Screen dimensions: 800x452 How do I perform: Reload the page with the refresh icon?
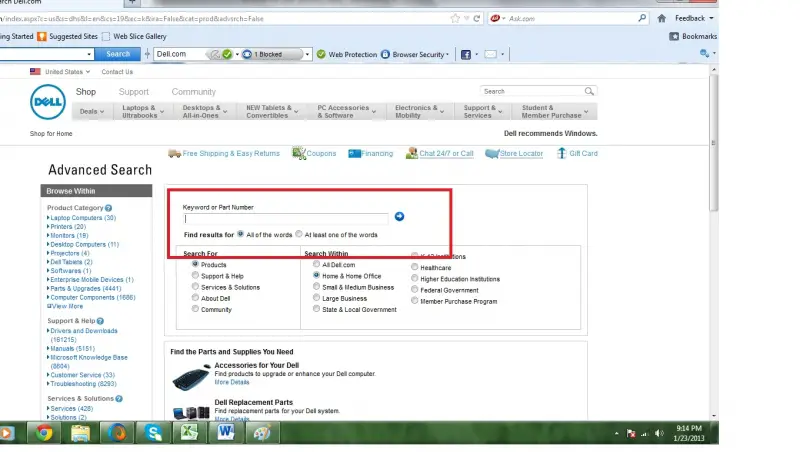[477, 18]
